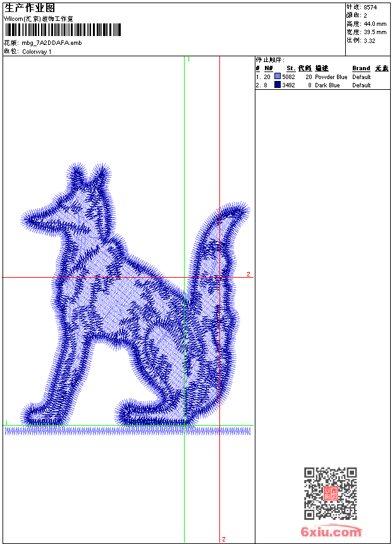
Task: Click the file name mbg_7A2DDAFA.emb
Action: point(52,43)
